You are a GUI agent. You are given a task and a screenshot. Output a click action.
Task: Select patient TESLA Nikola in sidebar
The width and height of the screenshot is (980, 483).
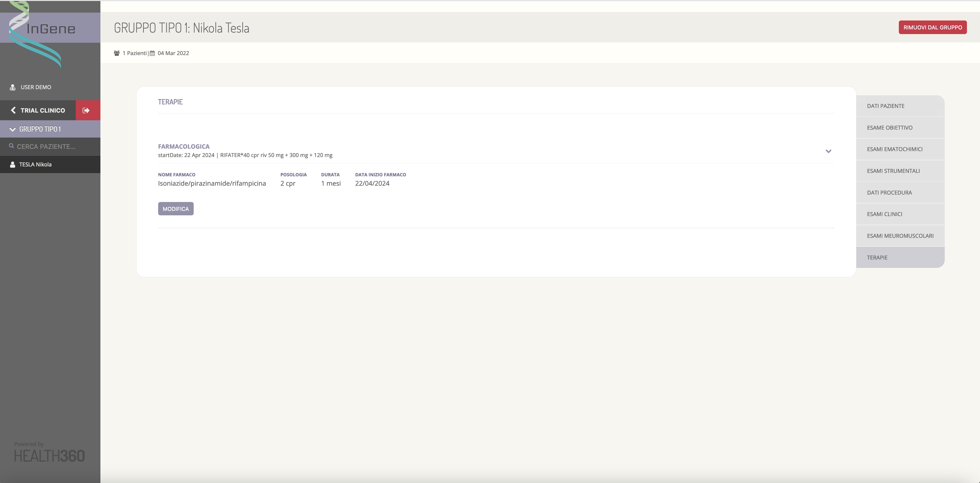pos(50,164)
